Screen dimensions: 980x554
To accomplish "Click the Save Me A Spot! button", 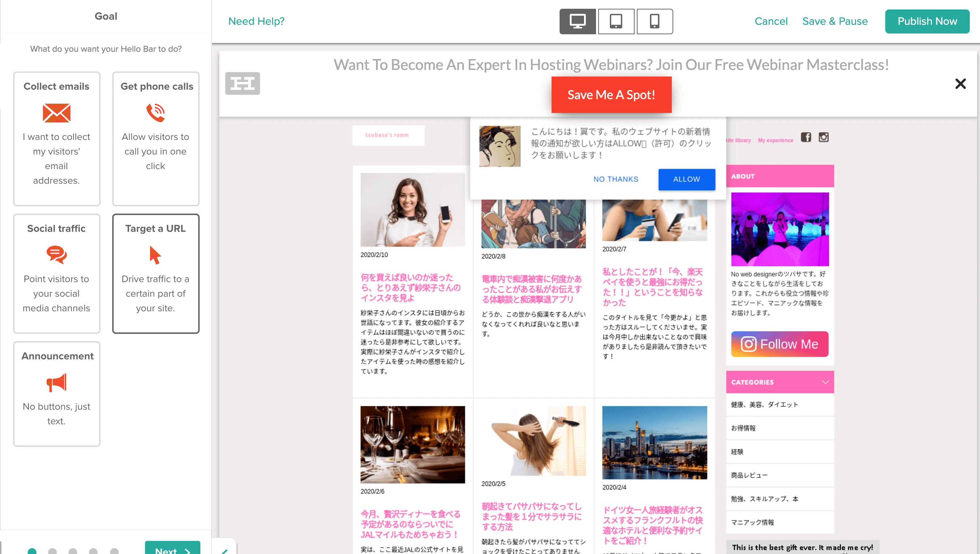I will point(611,95).
